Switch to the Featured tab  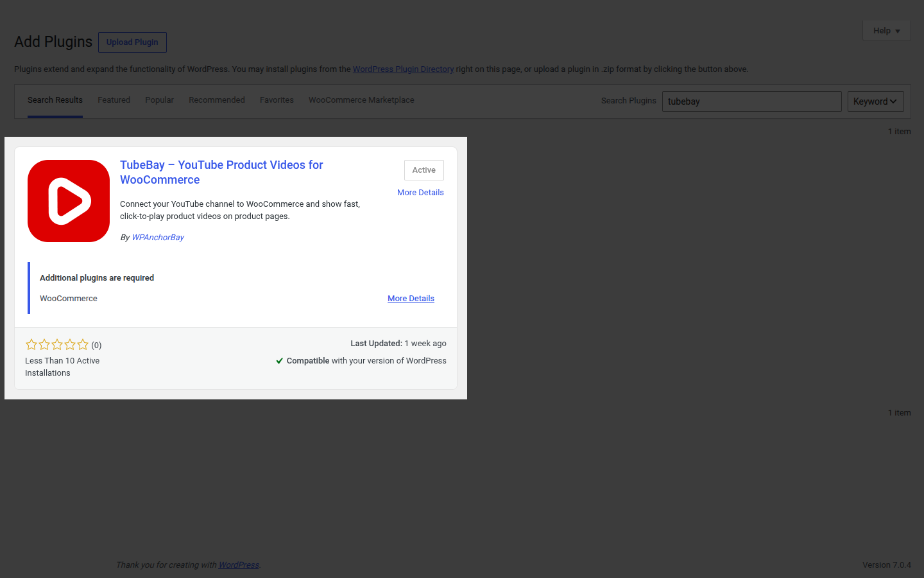tap(114, 100)
